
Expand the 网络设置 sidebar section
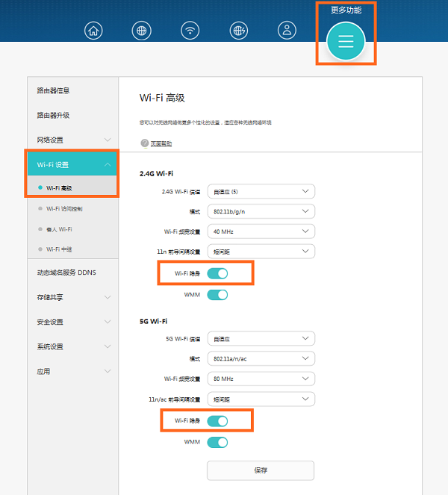(72, 140)
